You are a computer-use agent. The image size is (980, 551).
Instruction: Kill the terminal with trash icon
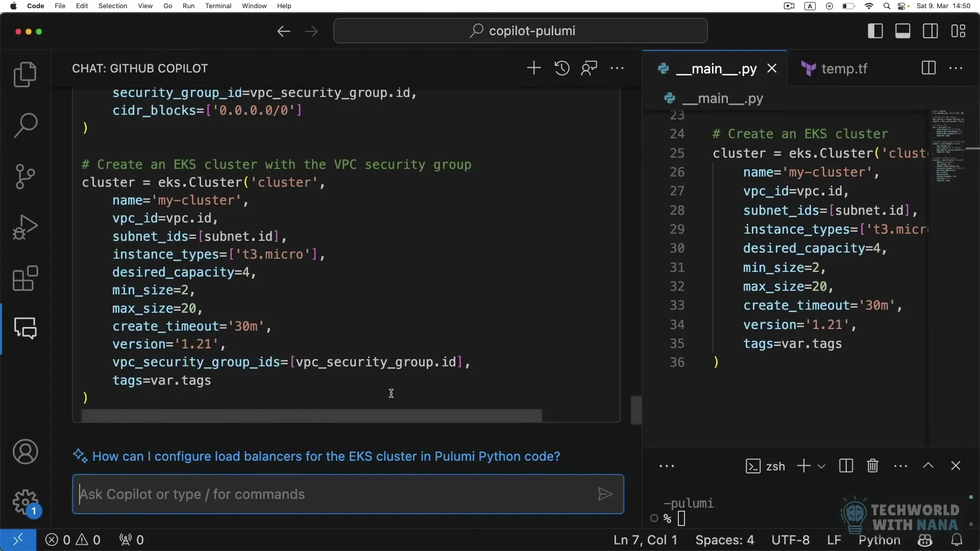[873, 466]
